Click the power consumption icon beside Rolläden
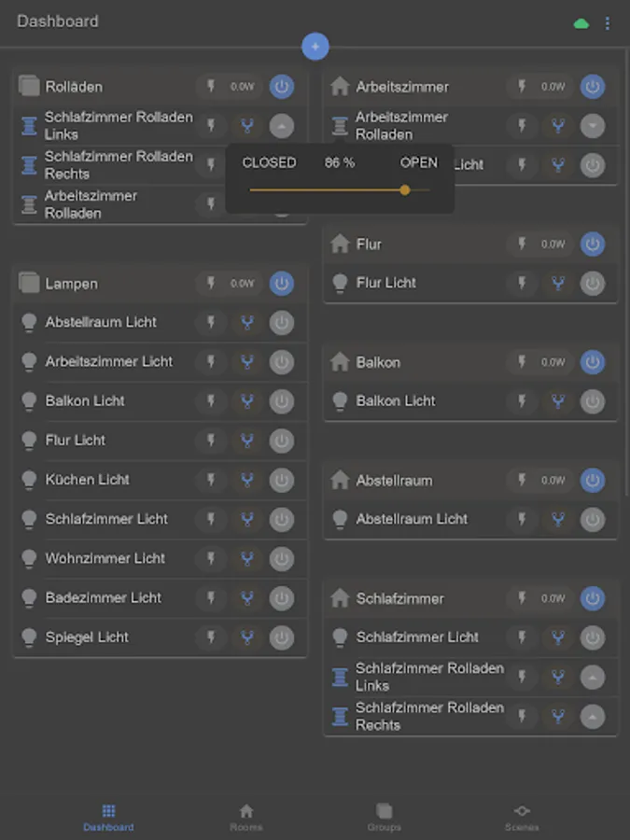630x840 pixels. pos(211,86)
